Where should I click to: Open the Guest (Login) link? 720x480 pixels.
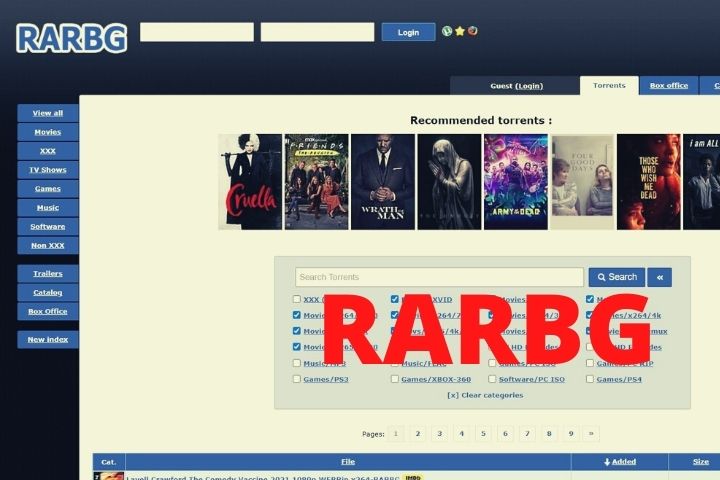point(516,86)
